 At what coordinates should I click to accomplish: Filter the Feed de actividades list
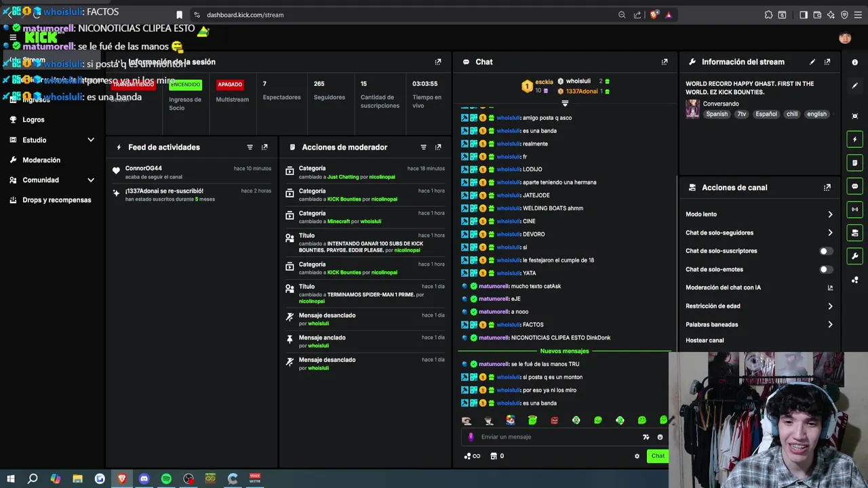[x=250, y=147]
